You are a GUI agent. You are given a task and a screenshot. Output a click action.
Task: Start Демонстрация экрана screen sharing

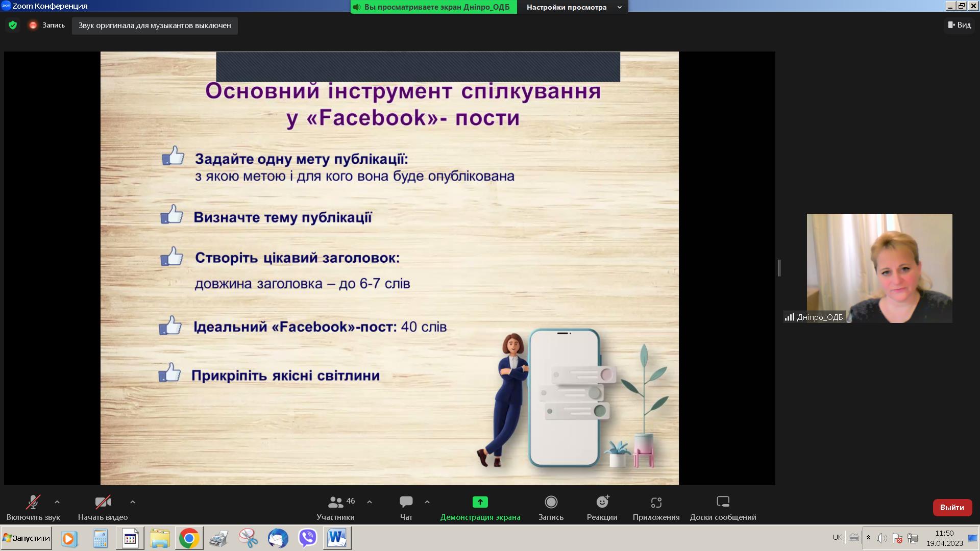[x=480, y=508]
